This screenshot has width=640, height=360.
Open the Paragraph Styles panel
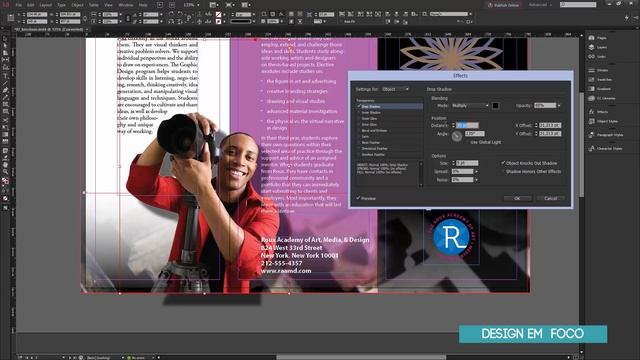pyautogui.click(x=605, y=135)
